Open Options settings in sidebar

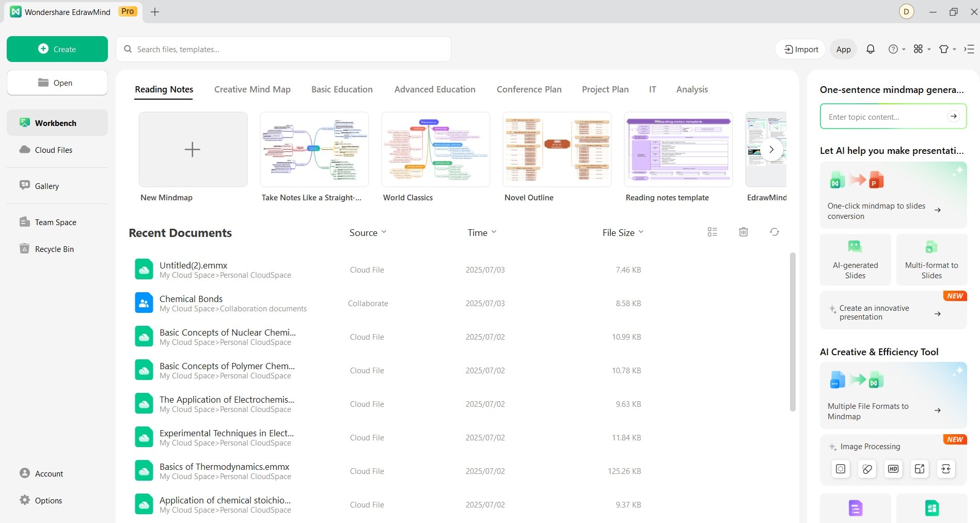click(x=57, y=500)
